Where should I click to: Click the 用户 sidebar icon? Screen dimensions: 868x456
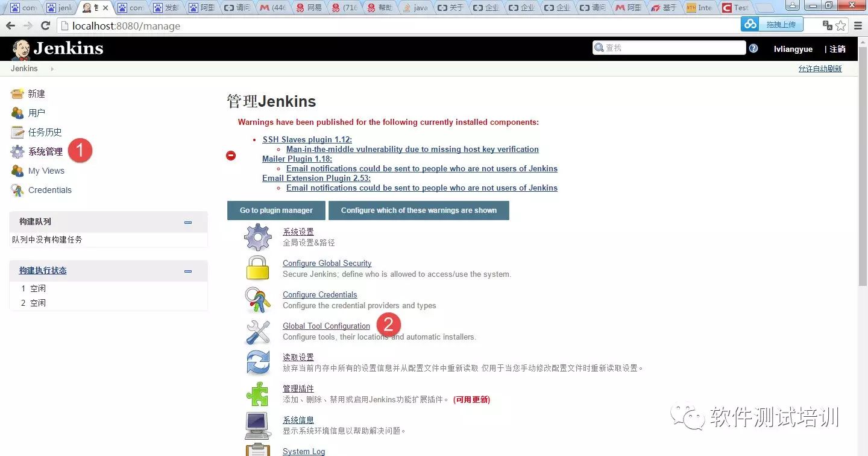point(17,113)
